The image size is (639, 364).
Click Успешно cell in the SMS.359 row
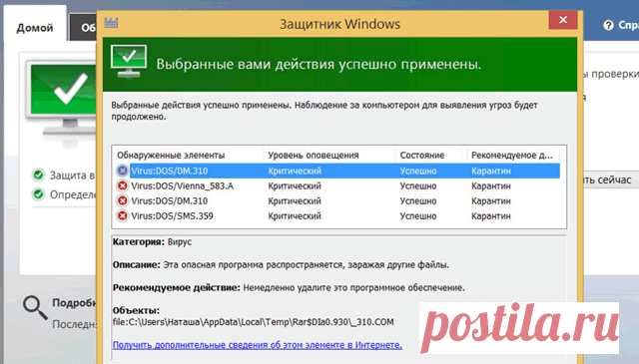click(418, 215)
